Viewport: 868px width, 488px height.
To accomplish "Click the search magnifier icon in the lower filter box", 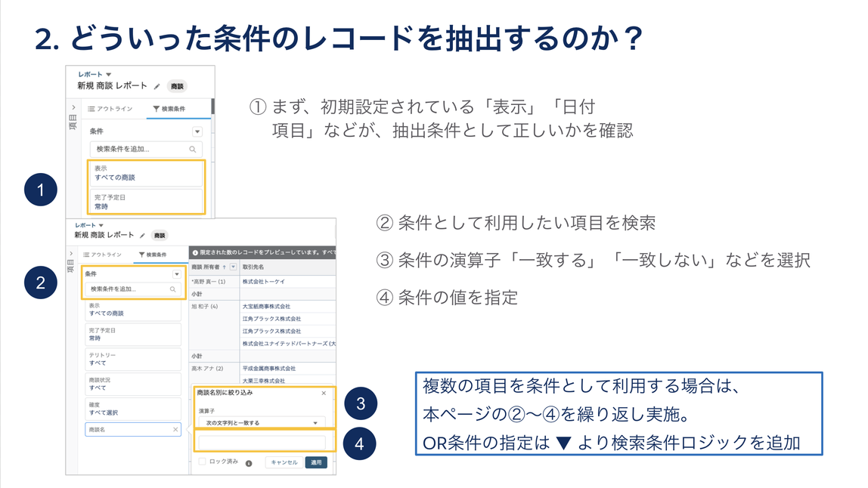I will tap(172, 289).
